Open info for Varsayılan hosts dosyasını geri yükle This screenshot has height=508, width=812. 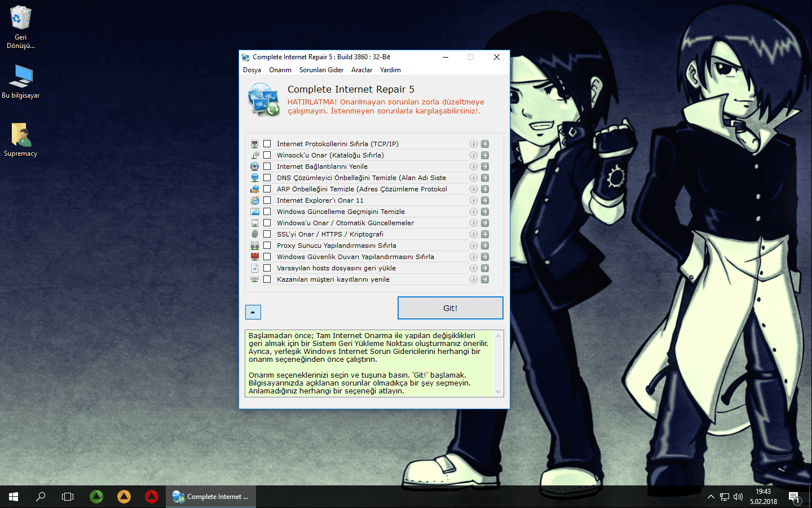[474, 268]
